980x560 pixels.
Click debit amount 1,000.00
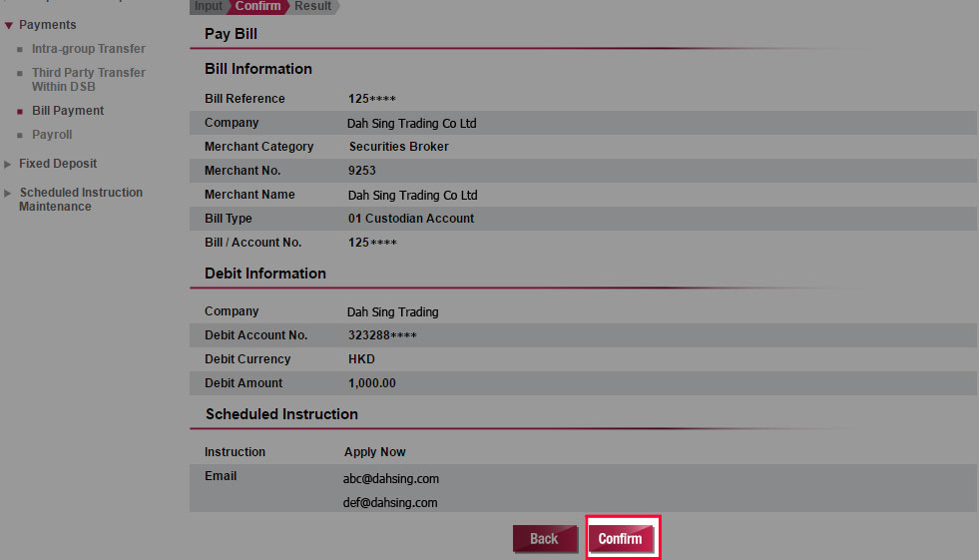372,383
